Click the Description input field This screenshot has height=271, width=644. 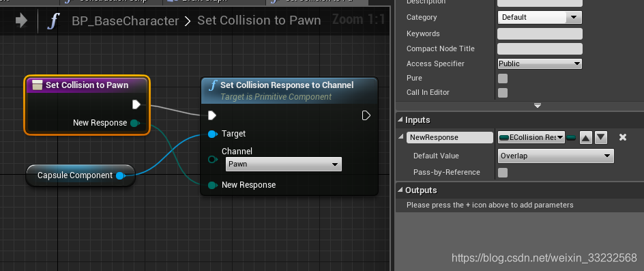point(540,3)
